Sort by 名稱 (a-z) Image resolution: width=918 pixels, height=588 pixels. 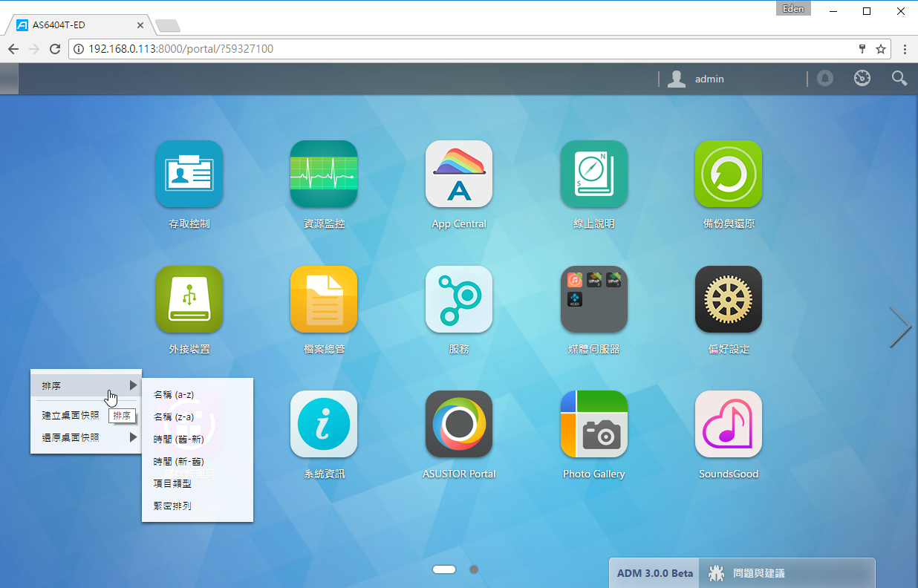pyautogui.click(x=198, y=394)
